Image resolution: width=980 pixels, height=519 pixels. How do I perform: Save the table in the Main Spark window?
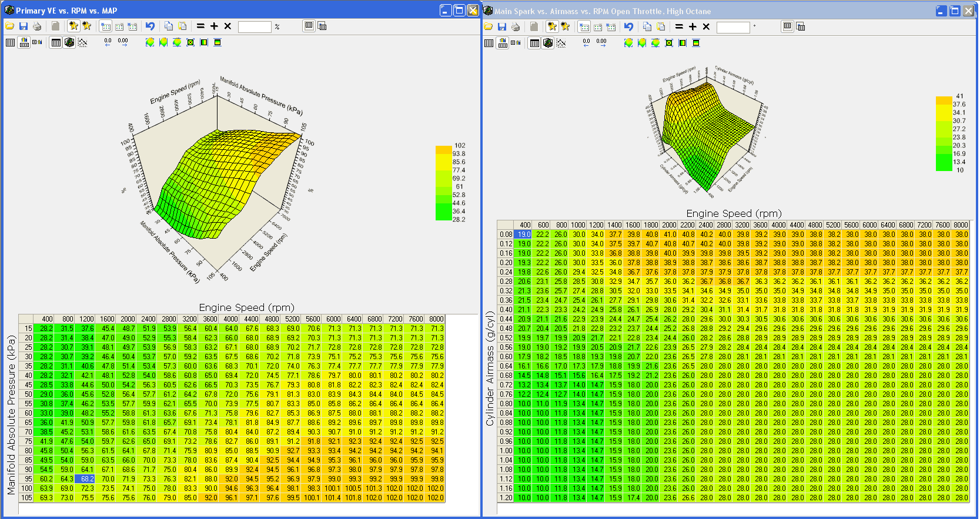click(502, 26)
